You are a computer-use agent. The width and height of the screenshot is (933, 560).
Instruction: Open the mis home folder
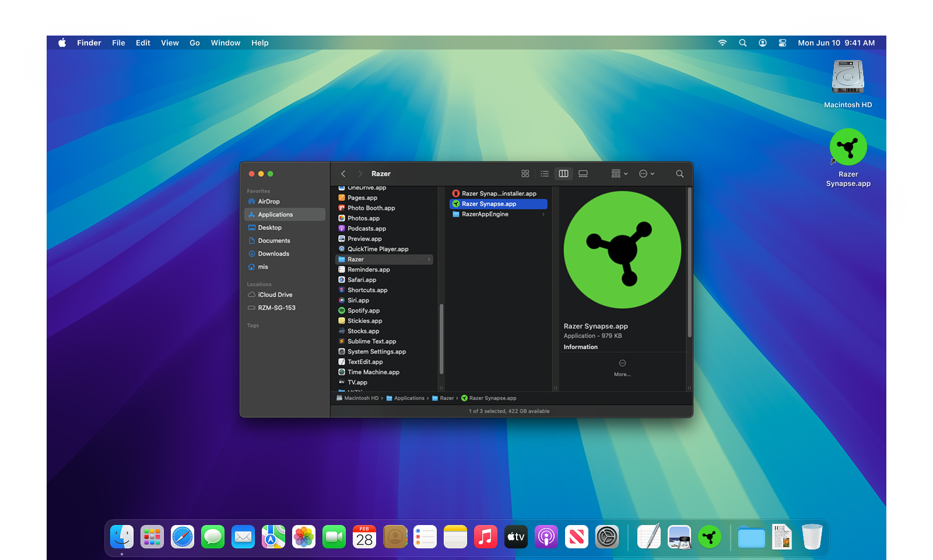point(285,267)
